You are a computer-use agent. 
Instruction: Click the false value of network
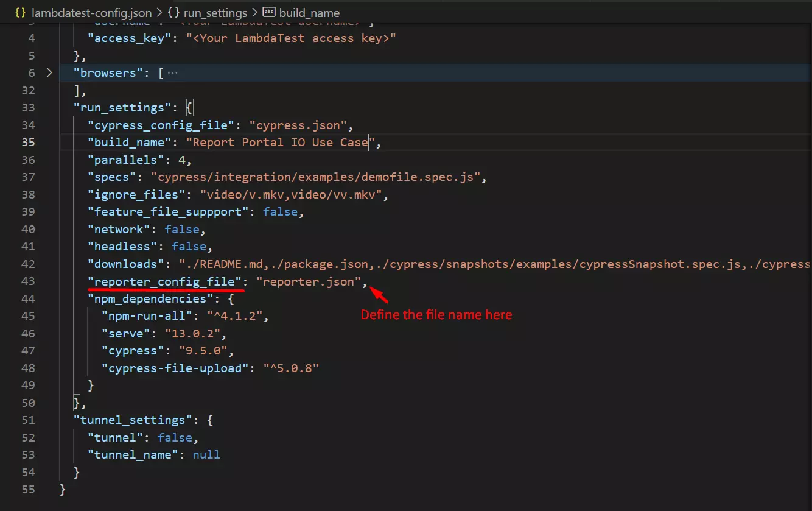[181, 230]
